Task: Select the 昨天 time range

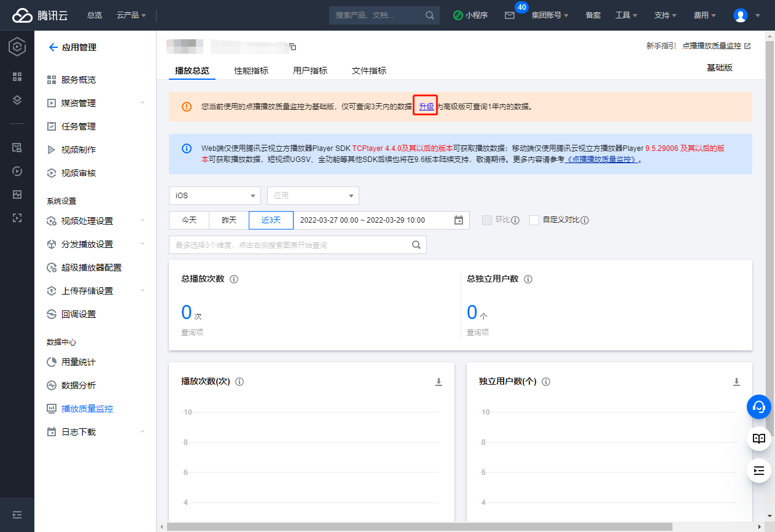Action: [x=228, y=220]
